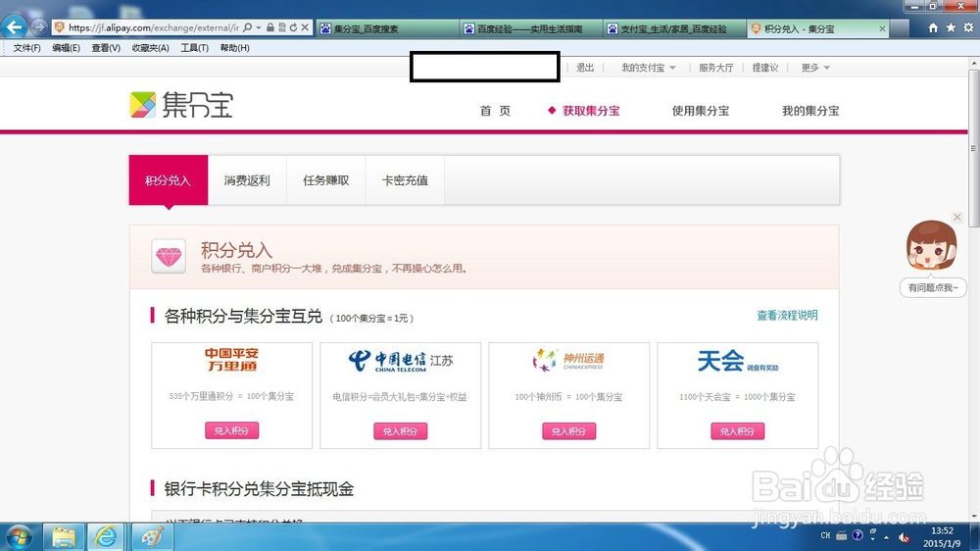The width and height of the screenshot is (980, 551).
Task: Open the Windows Start button
Action: (x=19, y=537)
